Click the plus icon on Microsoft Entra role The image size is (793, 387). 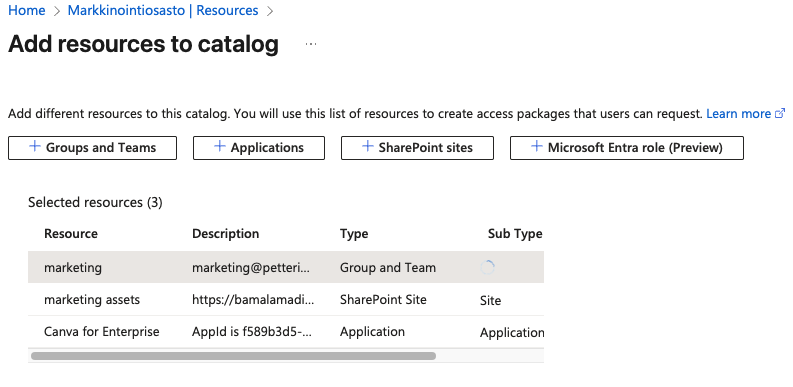pos(537,147)
